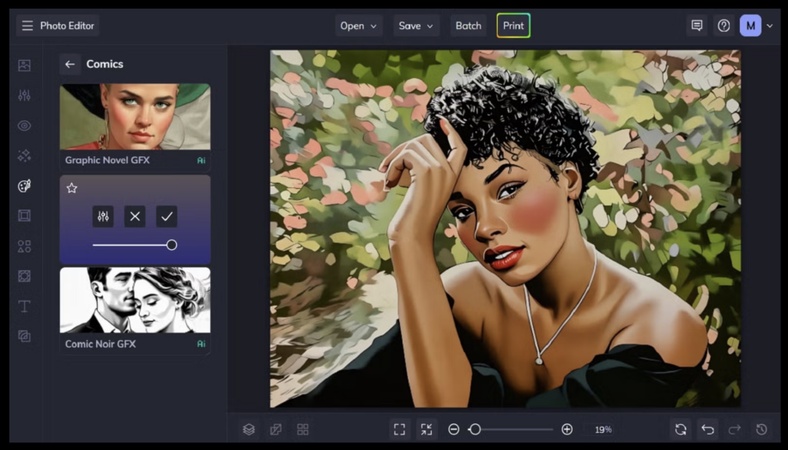Open the Photo Editor hamburger menu
788x450 pixels.
click(x=27, y=26)
